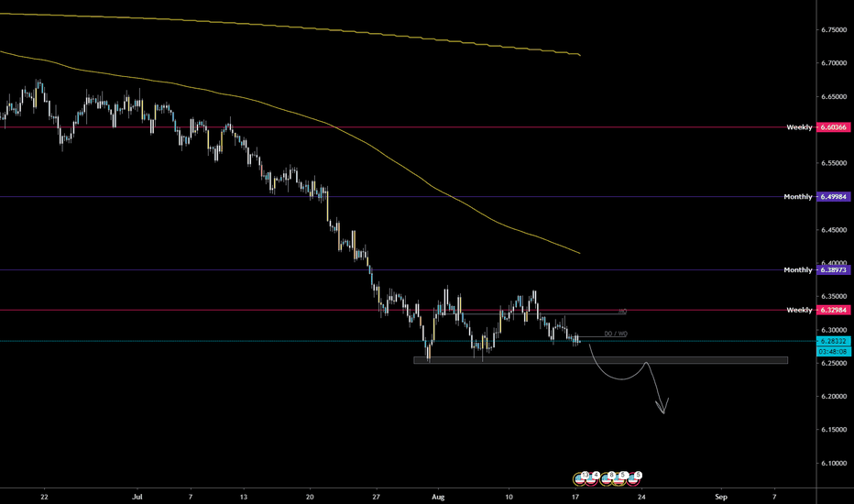Click the 6.65000 price axis label
This screenshot has height=504, width=854.
click(x=834, y=97)
